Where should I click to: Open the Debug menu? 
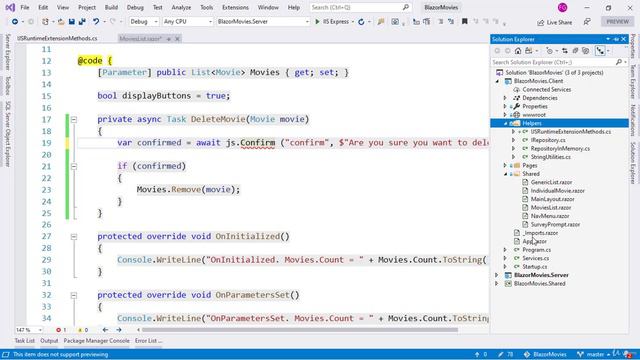[x=135, y=7]
